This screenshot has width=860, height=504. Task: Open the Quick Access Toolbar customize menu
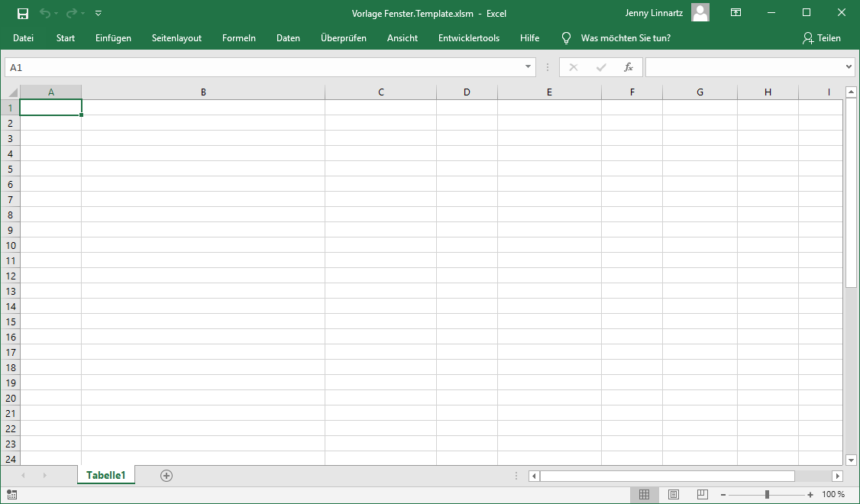tap(99, 13)
